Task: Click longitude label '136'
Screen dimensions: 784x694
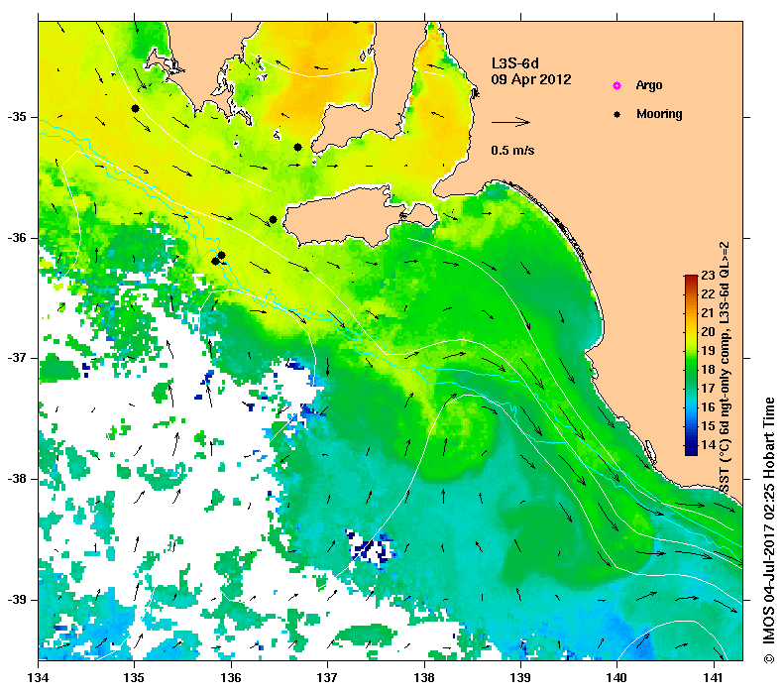Action: tap(231, 678)
